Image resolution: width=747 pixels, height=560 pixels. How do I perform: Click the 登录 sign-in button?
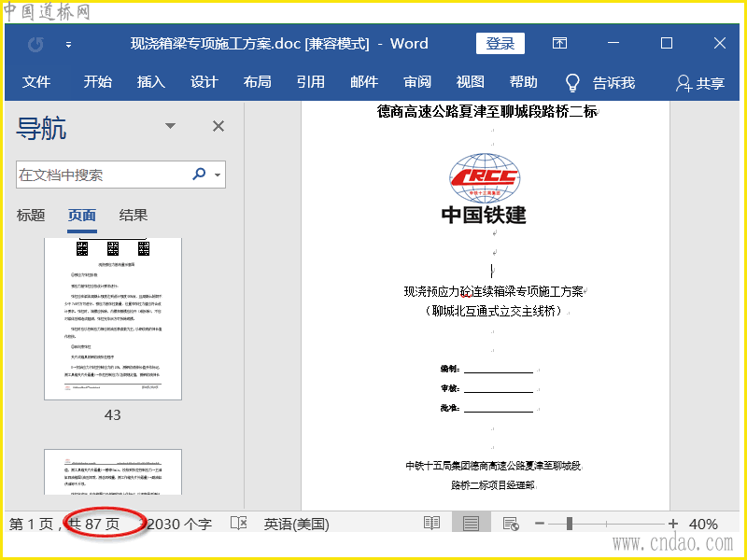(x=500, y=43)
